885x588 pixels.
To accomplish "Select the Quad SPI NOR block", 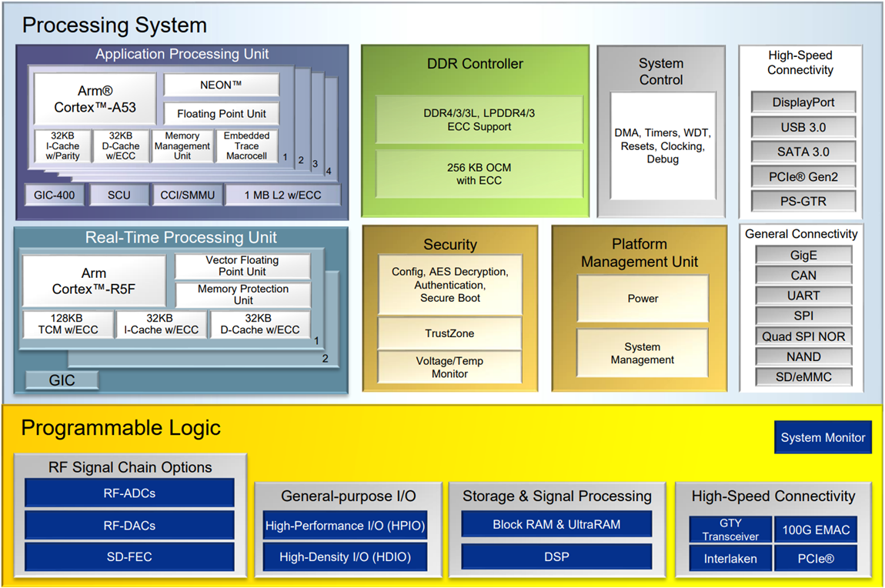I will (803, 336).
